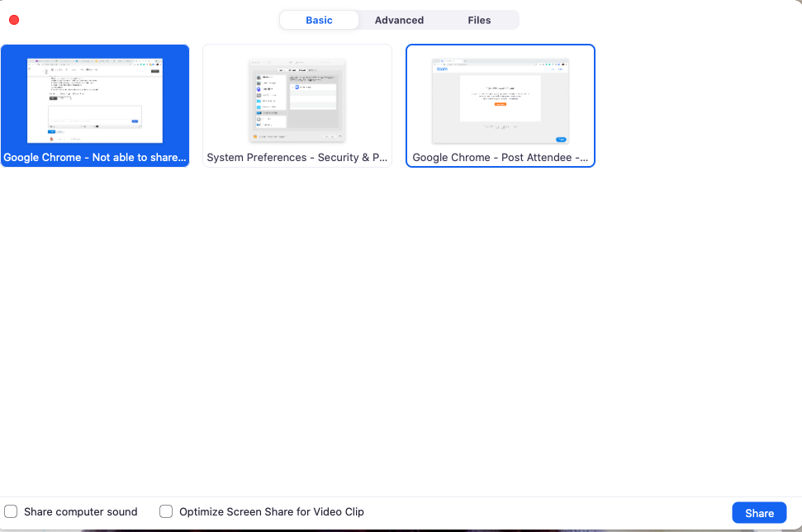The width and height of the screenshot is (802, 532).
Task: Enable Share computer sound checkbox
Action: click(11, 511)
